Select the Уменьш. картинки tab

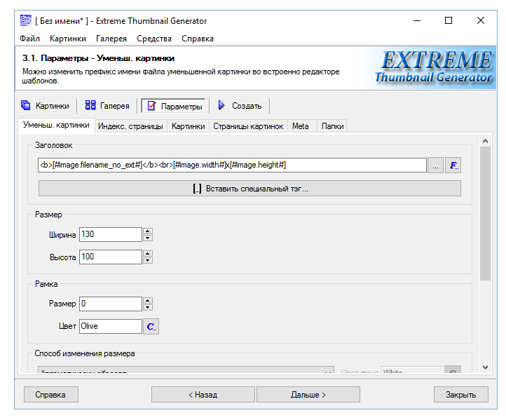point(56,125)
